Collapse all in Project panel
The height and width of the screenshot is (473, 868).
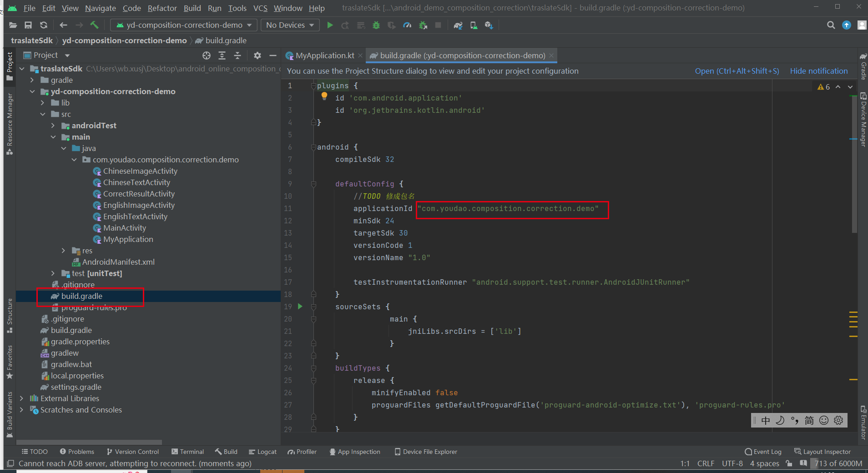[x=237, y=55]
